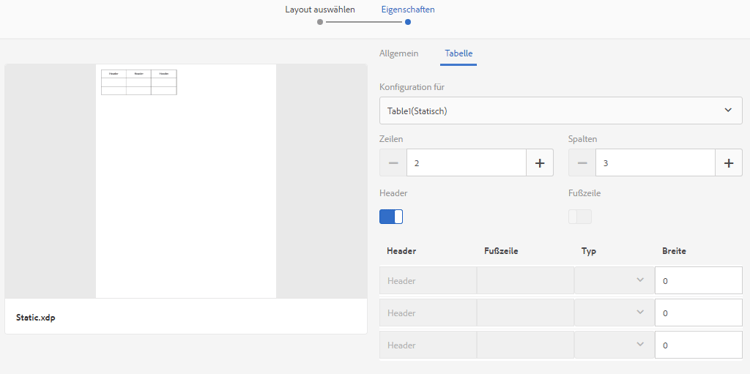Image resolution: width=750 pixels, height=374 pixels.
Task: Toggle the Header switch off
Action: 391,217
